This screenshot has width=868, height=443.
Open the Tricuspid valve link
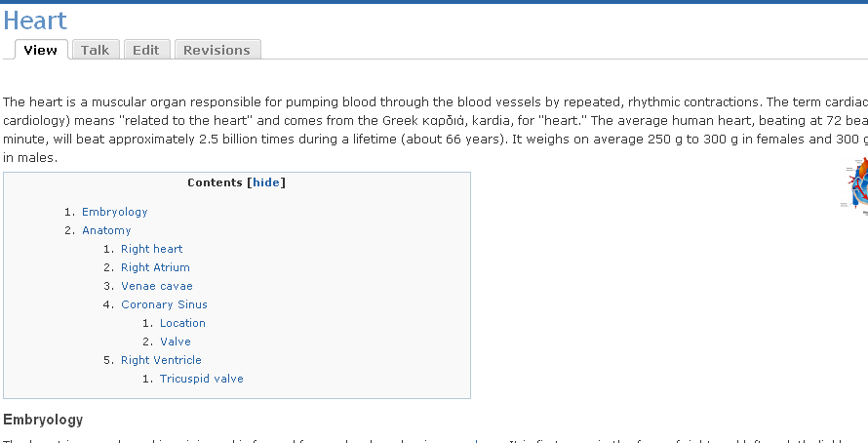(201, 379)
